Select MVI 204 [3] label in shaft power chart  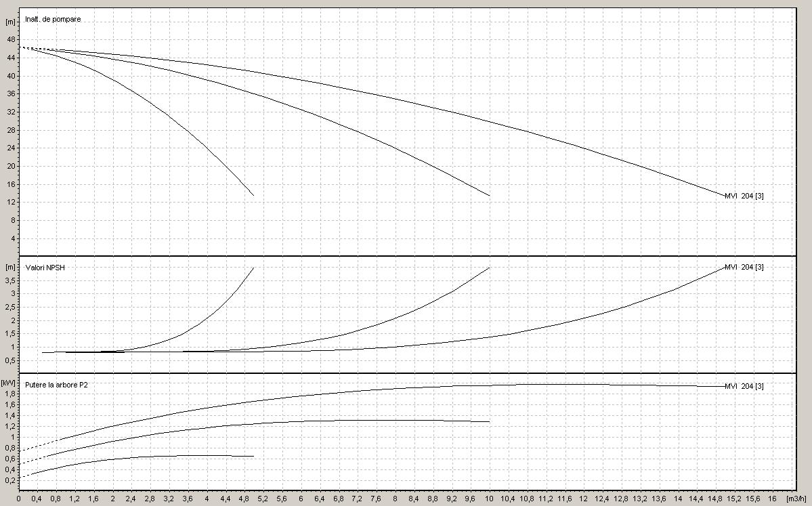click(744, 386)
